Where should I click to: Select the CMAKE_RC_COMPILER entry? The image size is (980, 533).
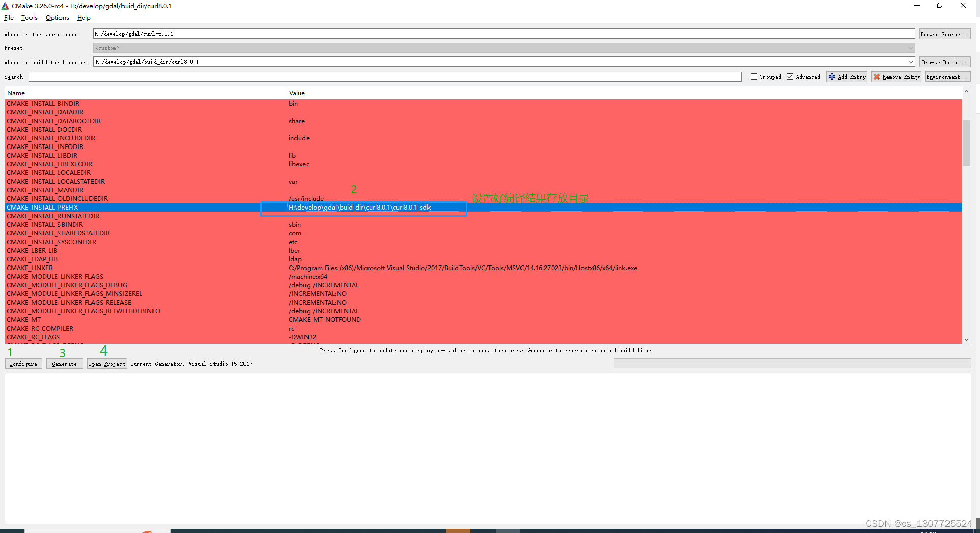[40, 329]
